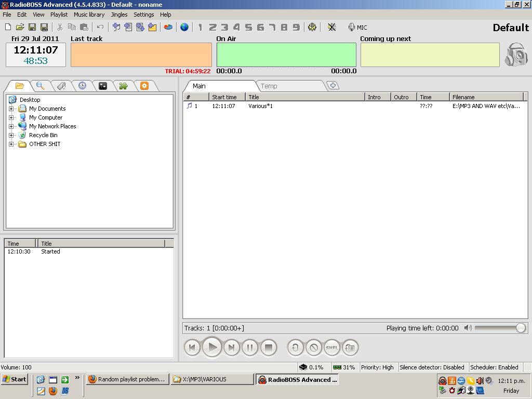Screen dimensions: 532x399
Task: Open the Playlist menu
Action: point(59,15)
